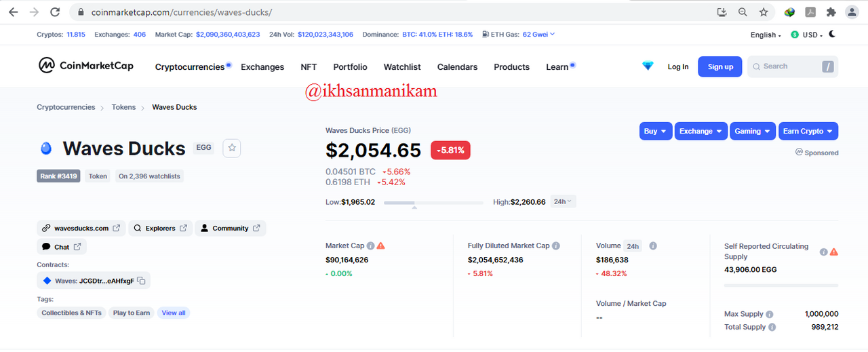This screenshot has width=868, height=352.
Task: Click the Sign up button
Action: click(720, 66)
